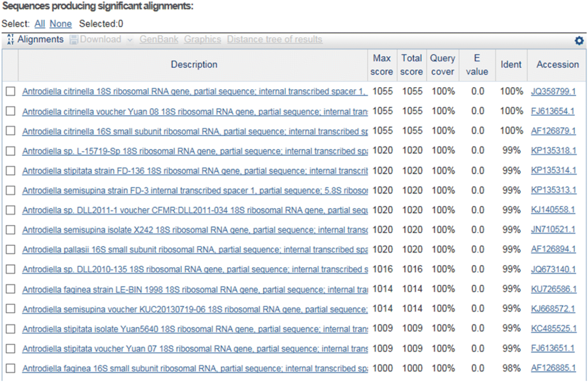Sort by the Max score column

(x=382, y=65)
